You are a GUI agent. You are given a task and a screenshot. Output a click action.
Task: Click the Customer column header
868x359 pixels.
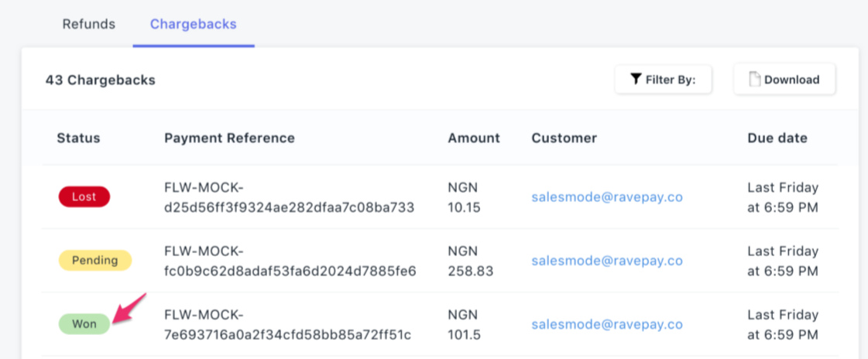pos(564,138)
